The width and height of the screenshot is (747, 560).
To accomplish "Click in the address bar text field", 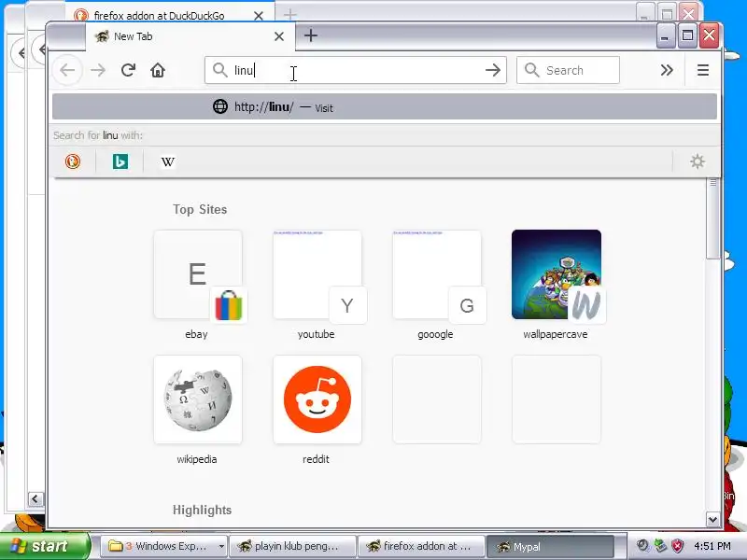I will 358,71.
